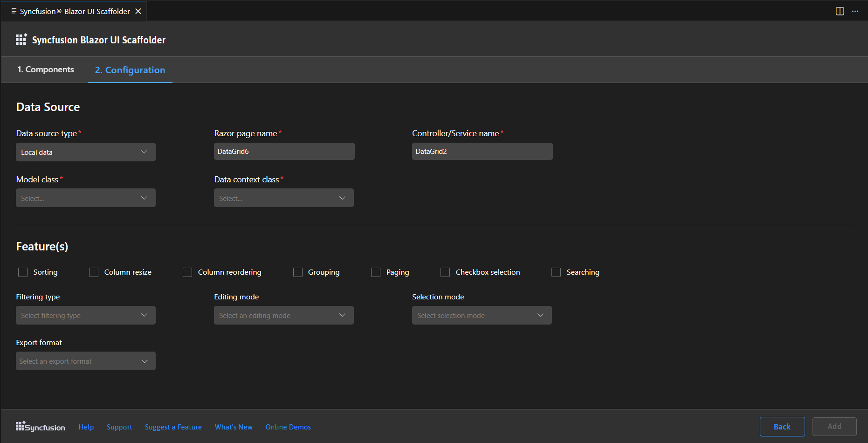868x443 pixels.
Task: Click the split editor layout icon
Action: 840,11
